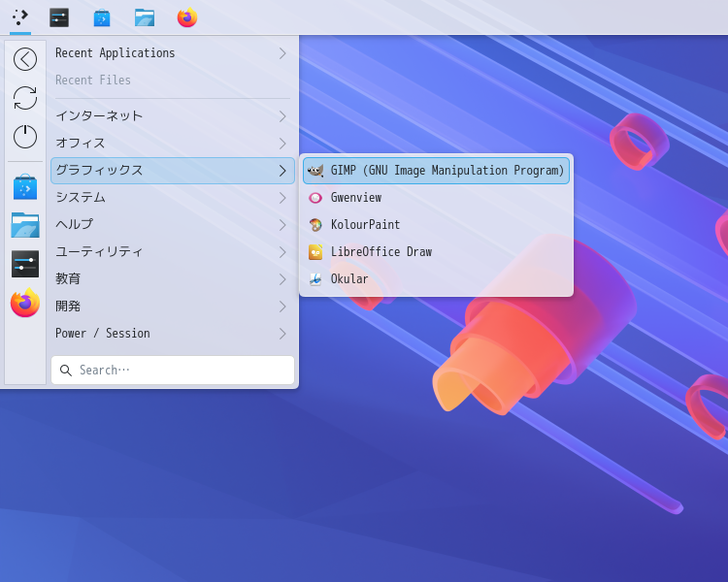
Task: Open the 教育 category
Action: tap(172, 279)
